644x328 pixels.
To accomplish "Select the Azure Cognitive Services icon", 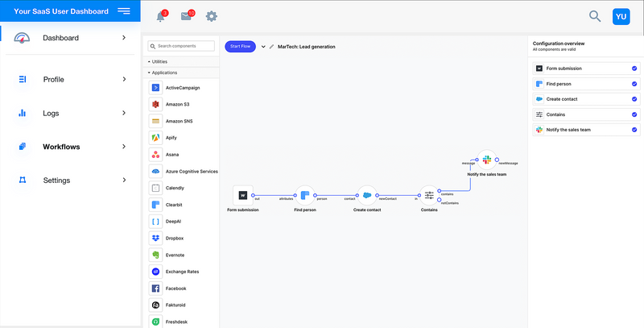I will coord(155,172).
